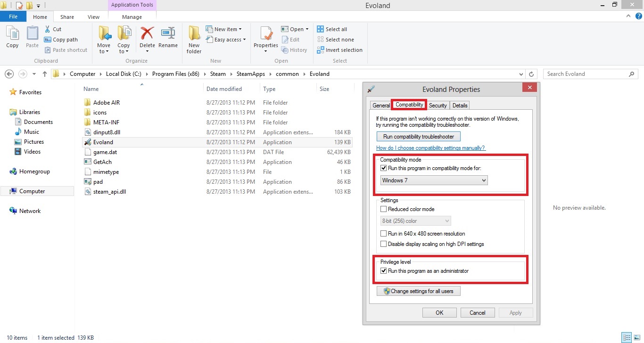The width and height of the screenshot is (644, 343).
Task: Click the Delete red X icon
Action: click(147, 34)
